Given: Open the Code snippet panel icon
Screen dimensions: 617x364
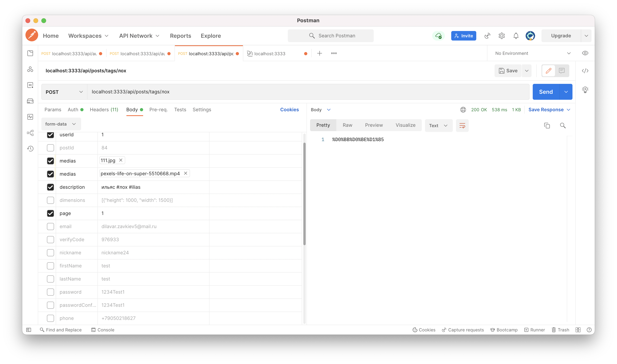Looking at the screenshot, I should point(585,71).
